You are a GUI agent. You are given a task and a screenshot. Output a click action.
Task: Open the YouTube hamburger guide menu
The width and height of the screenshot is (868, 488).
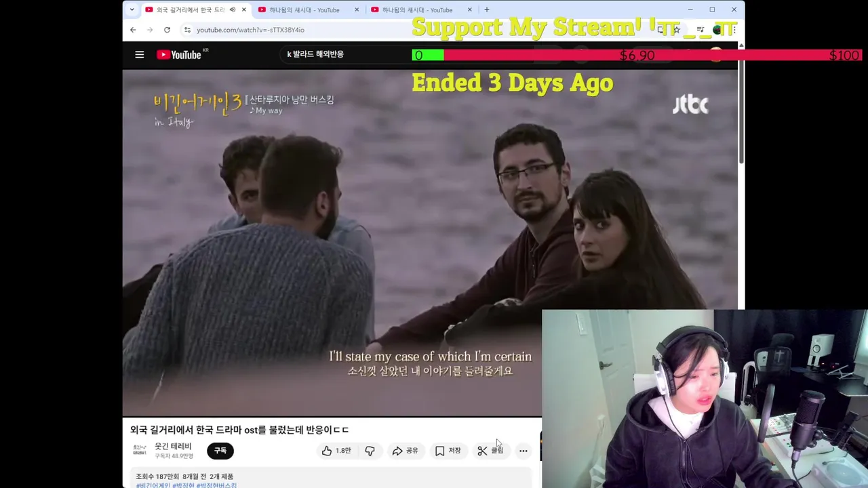140,55
